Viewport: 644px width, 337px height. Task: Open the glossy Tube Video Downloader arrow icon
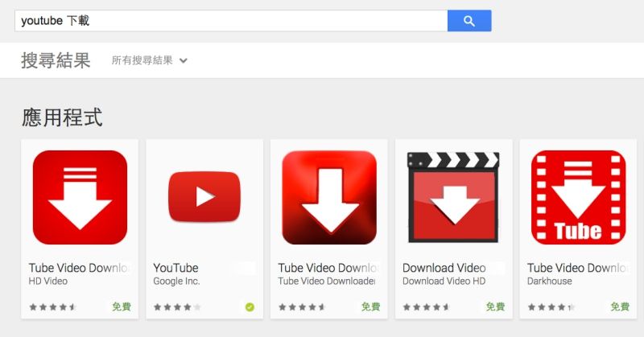coord(329,197)
